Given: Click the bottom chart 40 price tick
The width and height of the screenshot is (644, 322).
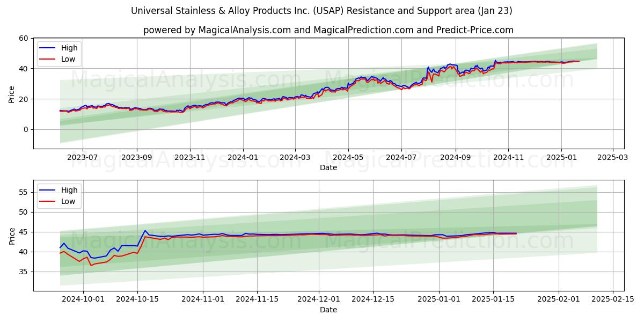Looking at the screenshot, I should (25, 252).
